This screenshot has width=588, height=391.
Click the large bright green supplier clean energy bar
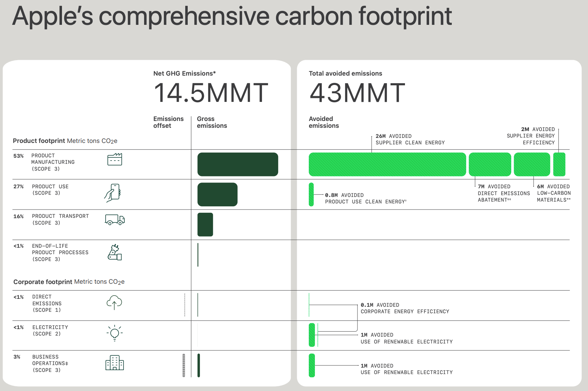pos(387,164)
